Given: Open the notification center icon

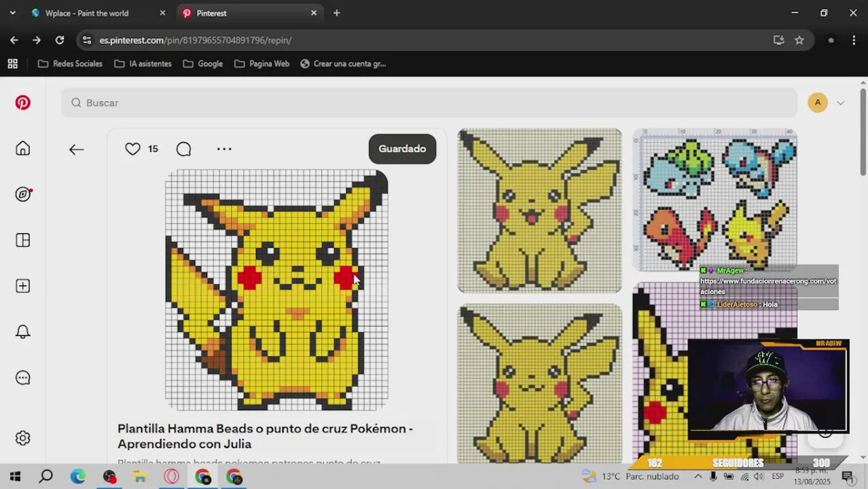Looking at the screenshot, I should (847, 477).
